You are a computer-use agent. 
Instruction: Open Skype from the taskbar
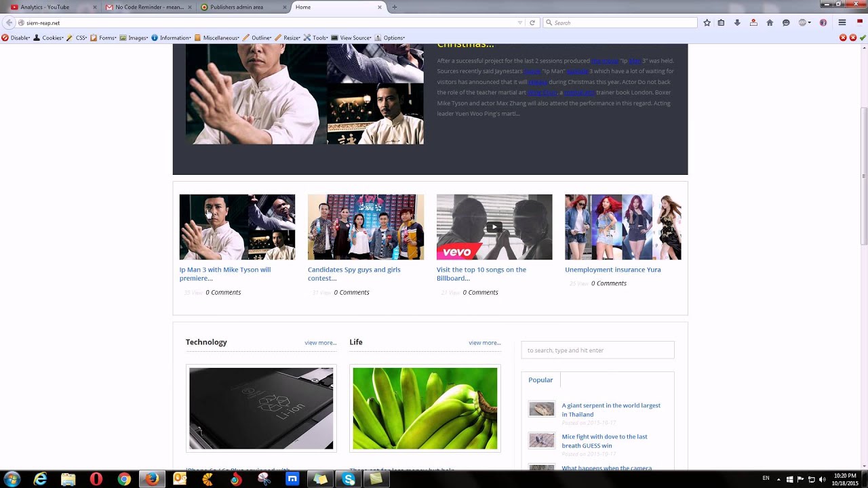coord(349,479)
